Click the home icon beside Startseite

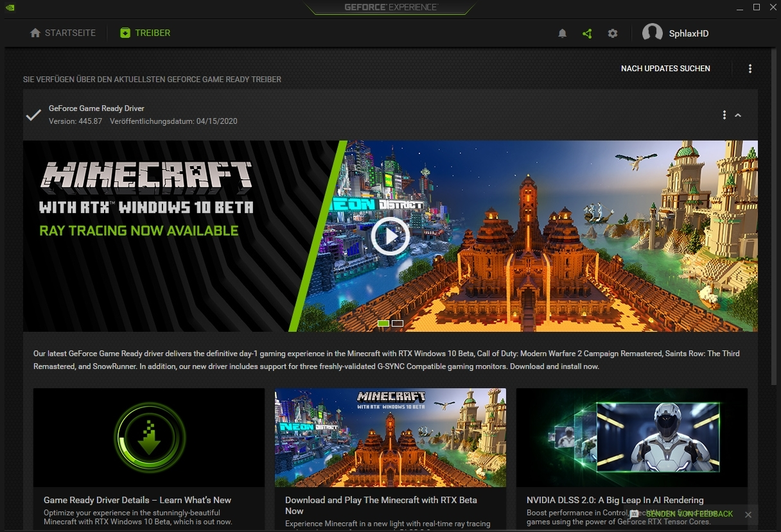click(x=35, y=33)
